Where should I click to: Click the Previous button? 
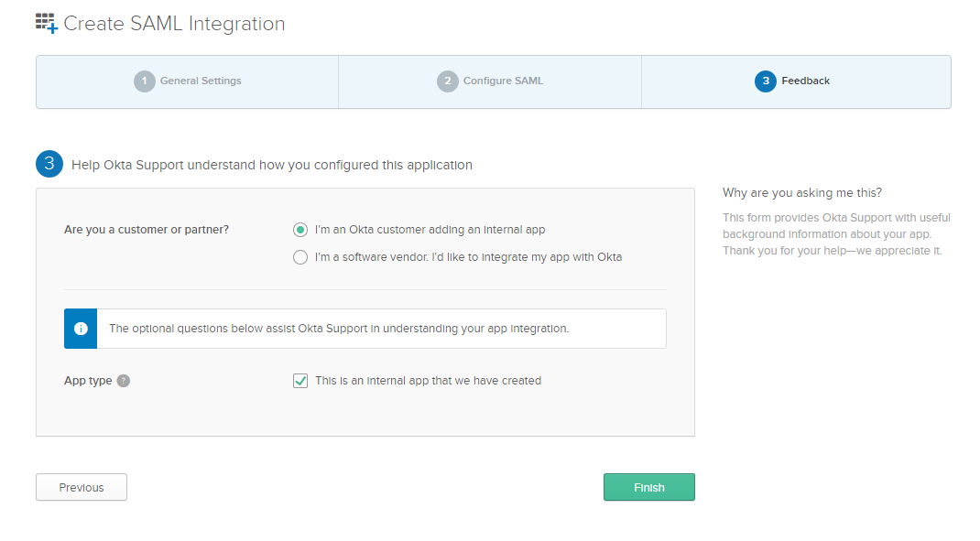coord(82,487)
